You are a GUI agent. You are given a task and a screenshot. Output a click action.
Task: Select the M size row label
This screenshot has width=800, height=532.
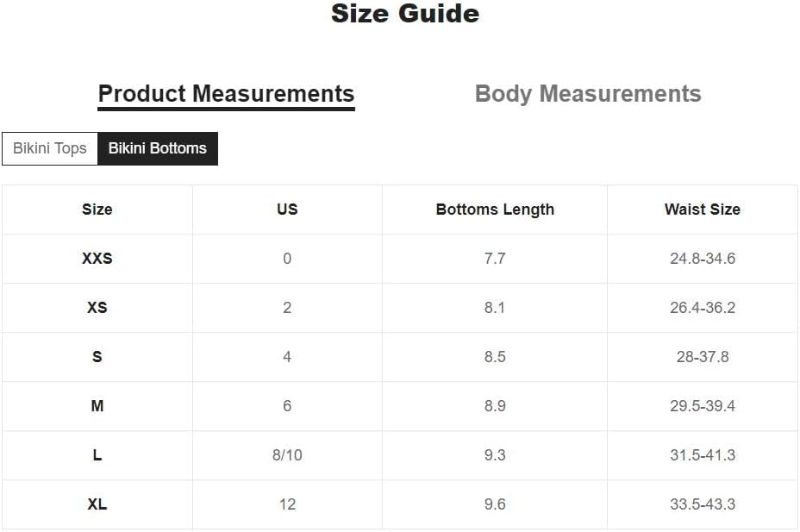[x=97, y=405]
